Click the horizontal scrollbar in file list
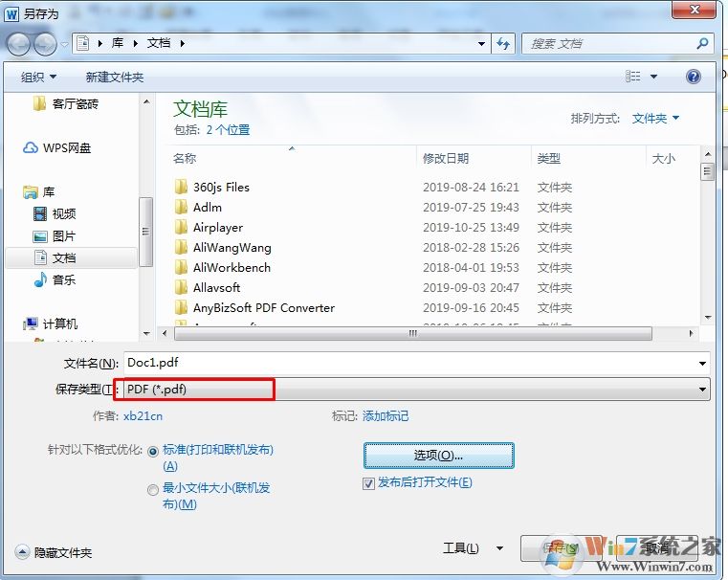The height and width of the screenshot is (580, 728). (x=412, y=333)
